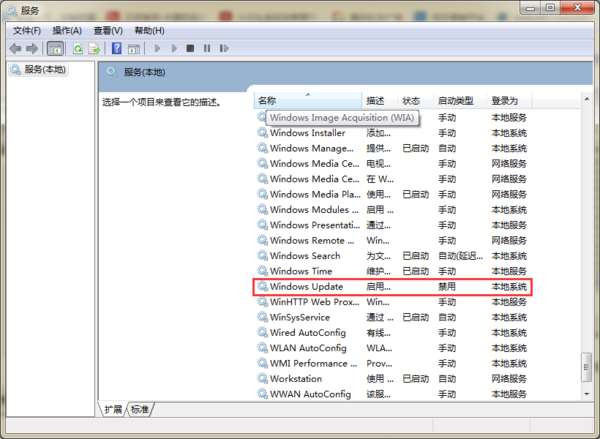600x439 pixels.
Task: Click the gear icon beside Workstation
Action: (x=262, y=379)
